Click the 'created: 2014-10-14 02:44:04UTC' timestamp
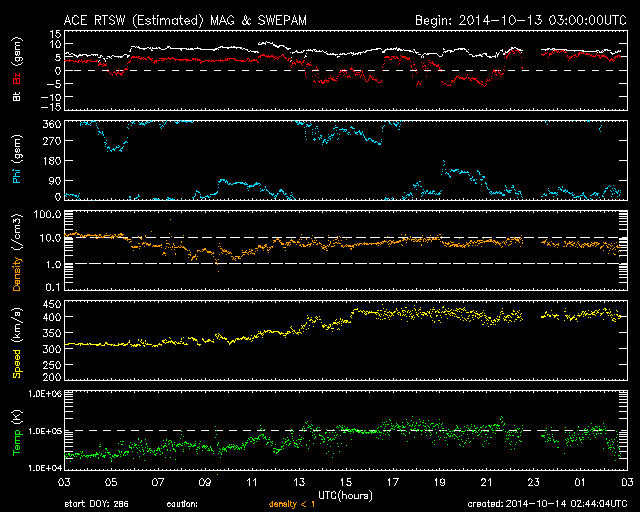 (x=547, y=504)
